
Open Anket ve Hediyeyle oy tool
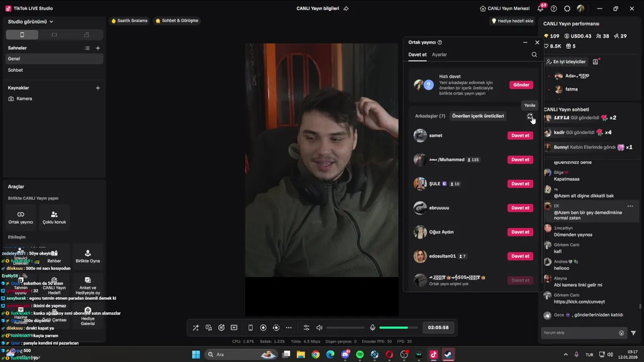[88, 286]
